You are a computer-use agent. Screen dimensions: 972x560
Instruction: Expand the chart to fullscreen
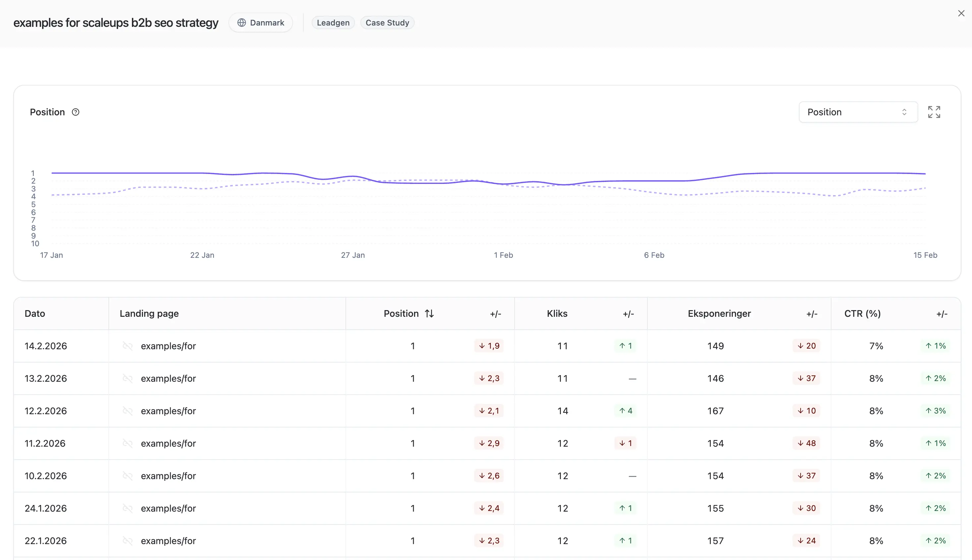934,112
